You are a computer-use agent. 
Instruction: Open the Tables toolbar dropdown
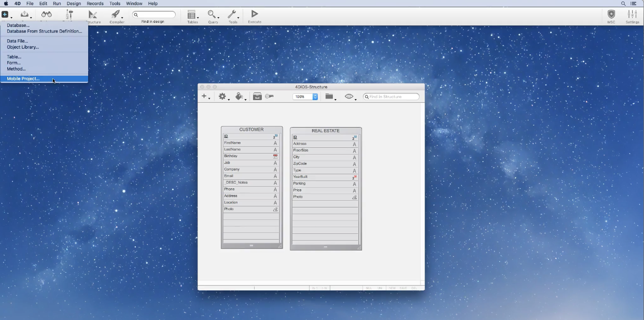tap(192, 15)
